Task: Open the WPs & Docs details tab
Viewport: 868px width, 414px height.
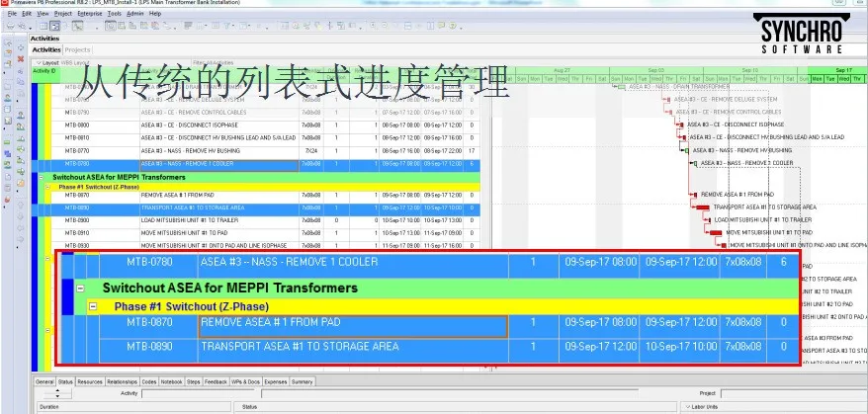Action: point(245,382)
